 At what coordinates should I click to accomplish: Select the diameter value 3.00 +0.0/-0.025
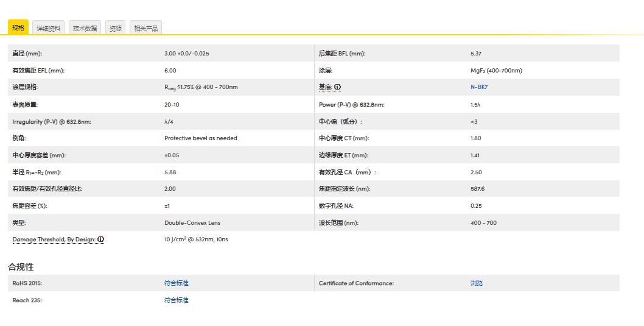click(186, 54)
